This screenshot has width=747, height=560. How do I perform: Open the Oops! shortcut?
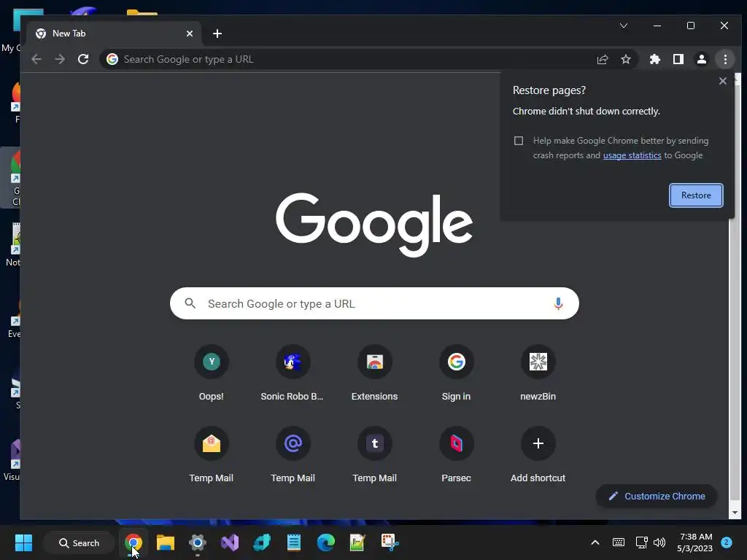(212, 374)
